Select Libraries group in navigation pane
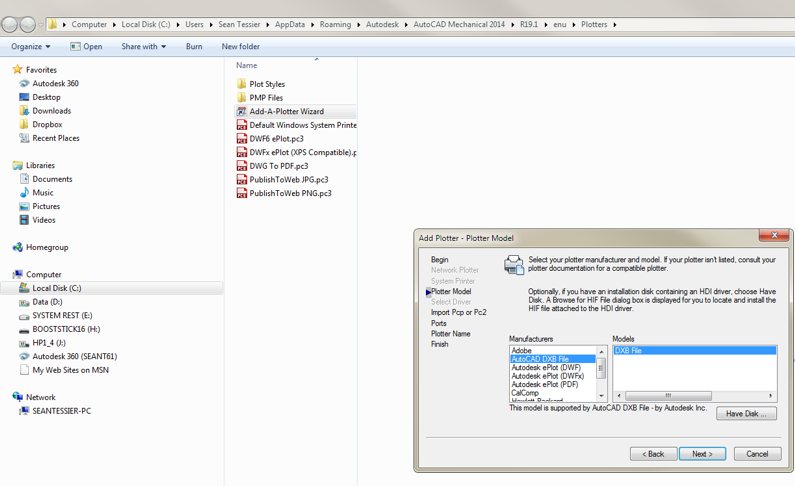This screenshot has width=795, height=486. [40, 166]
